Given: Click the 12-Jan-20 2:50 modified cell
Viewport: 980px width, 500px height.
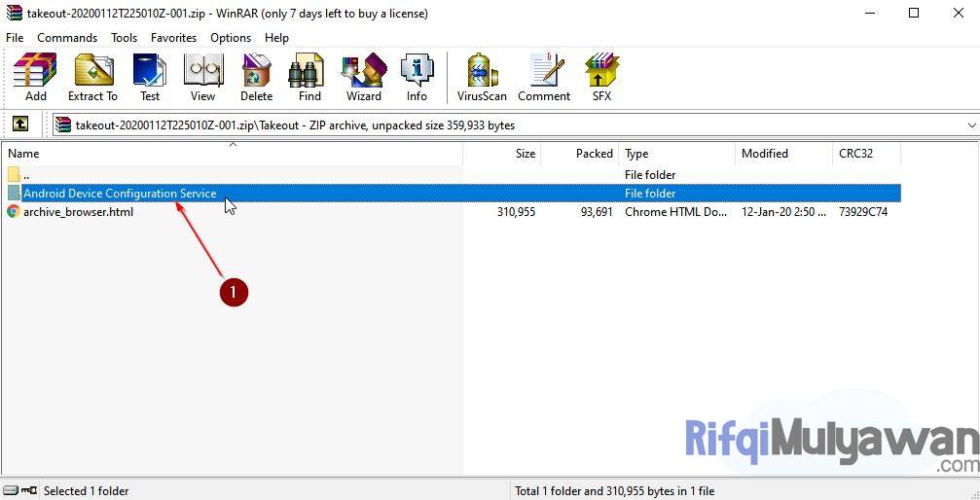Looking at the screenshot, I should pos(783,212).
